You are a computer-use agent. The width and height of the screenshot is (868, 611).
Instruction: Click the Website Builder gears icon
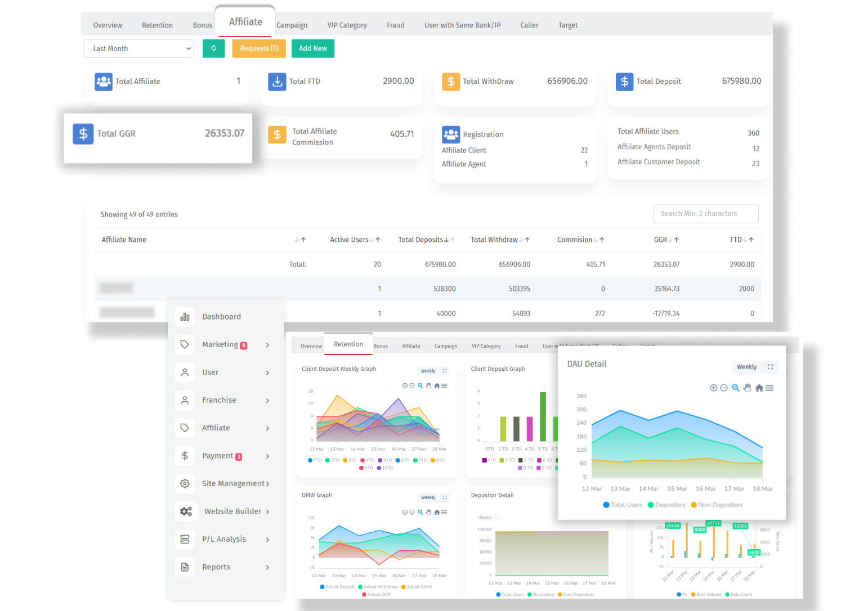pos(186,511)
